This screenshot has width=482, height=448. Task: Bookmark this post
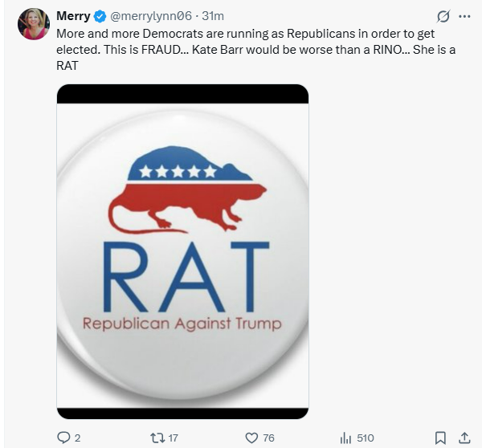440,438
